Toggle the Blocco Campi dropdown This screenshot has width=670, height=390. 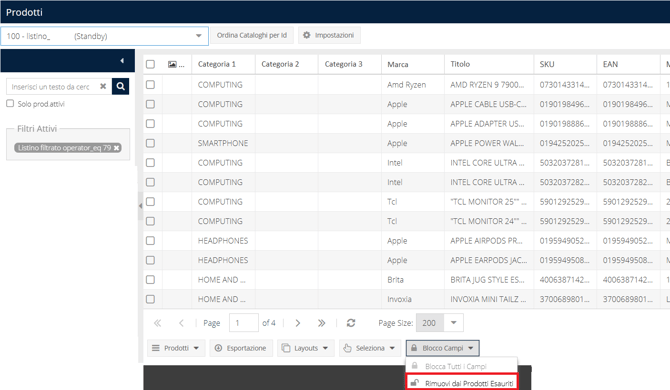pyautogui.click(x=443, y=348)
